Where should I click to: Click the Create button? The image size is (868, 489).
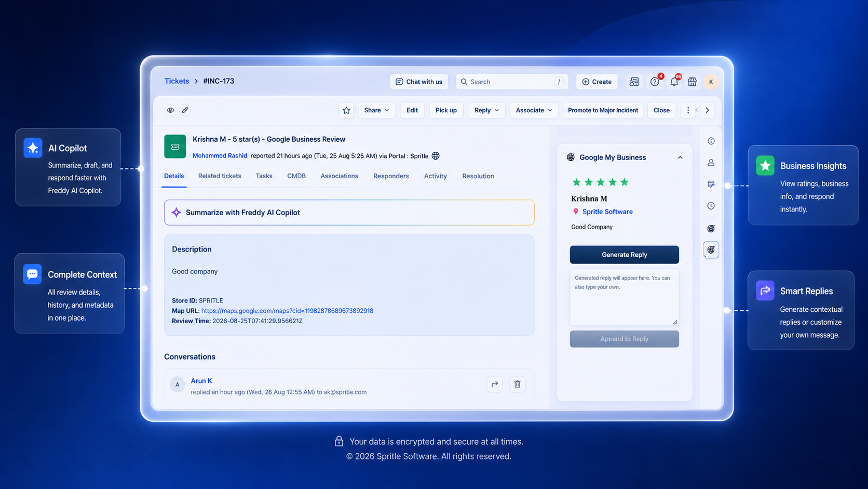pos(596,82)
